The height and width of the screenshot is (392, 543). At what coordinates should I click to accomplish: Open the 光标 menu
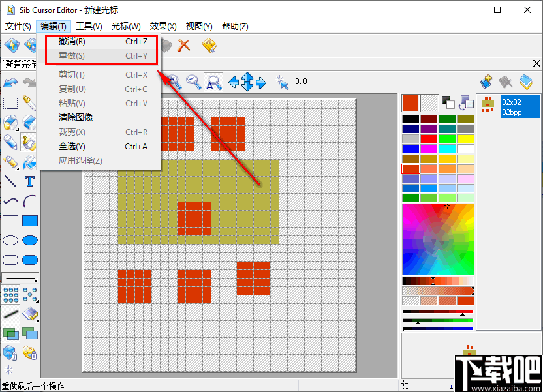click(x=125, y=26)
